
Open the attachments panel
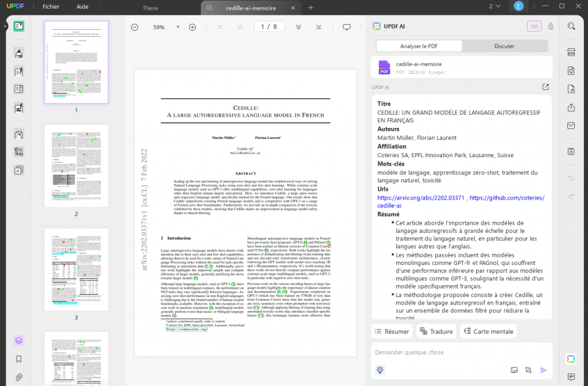tap(19, 377)
